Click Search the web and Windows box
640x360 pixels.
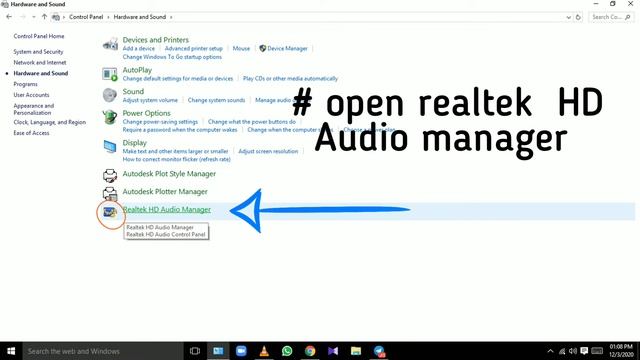pyautogui.click(x=103, y=351)
